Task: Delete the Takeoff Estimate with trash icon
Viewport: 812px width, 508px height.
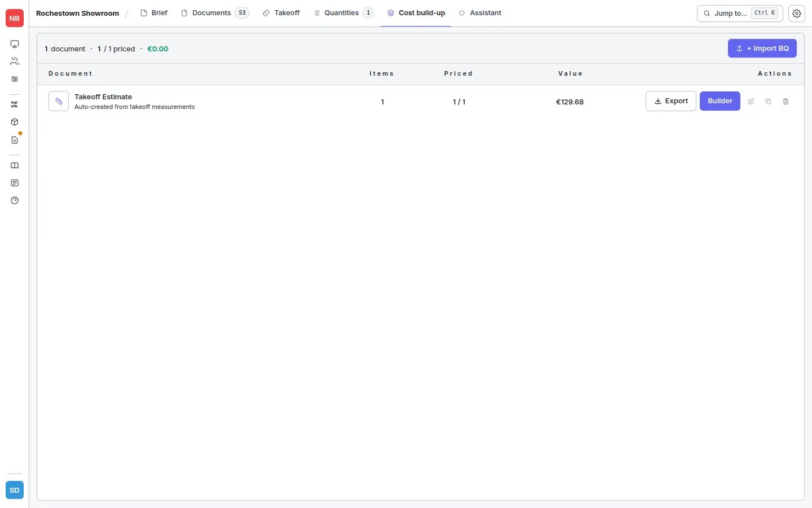Action: [785, 102]
